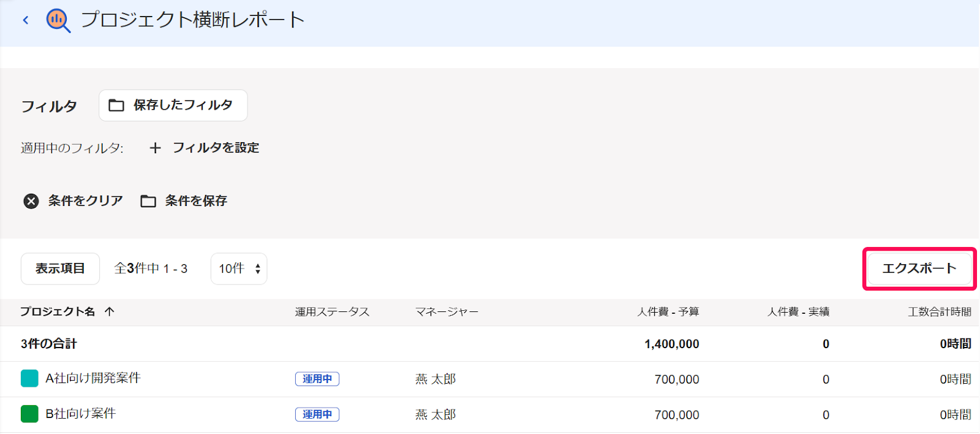The height and width of the screenshot is (434, 980).
Task: Click 700,000 budget in the A社向け開発案件 row
Action: 677,379
